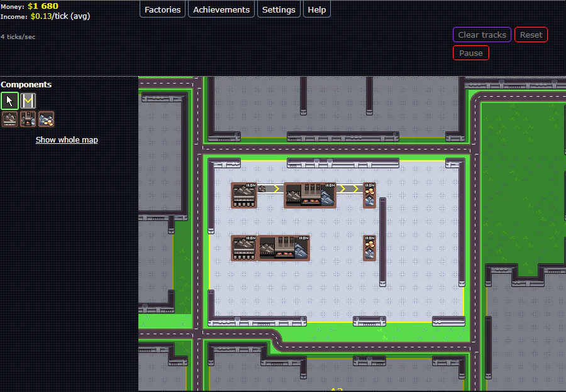
Task: Click the upper-row iron seller on the map
Action: 369,195
